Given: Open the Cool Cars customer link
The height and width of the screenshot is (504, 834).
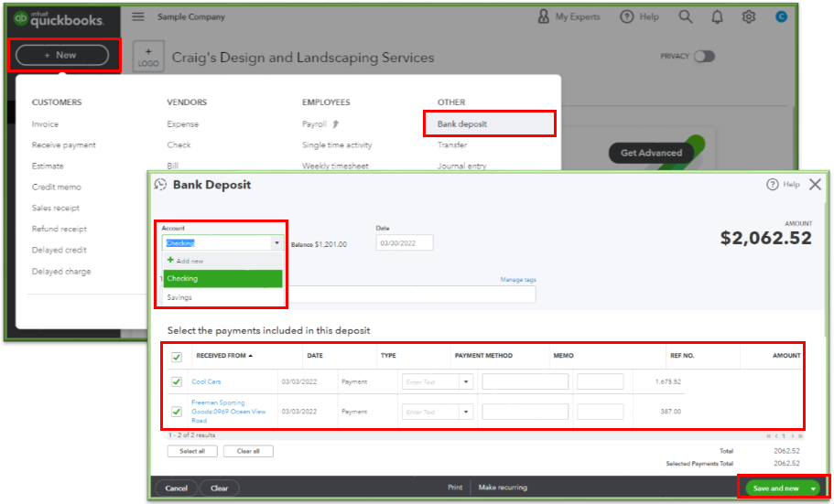Looking at the screenshot, I should coord(206,381).
